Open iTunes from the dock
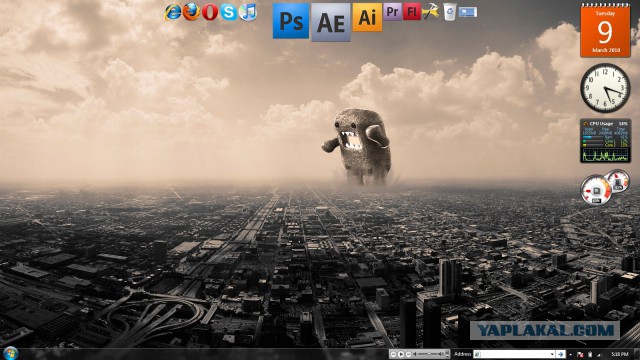 click(247, 12)
